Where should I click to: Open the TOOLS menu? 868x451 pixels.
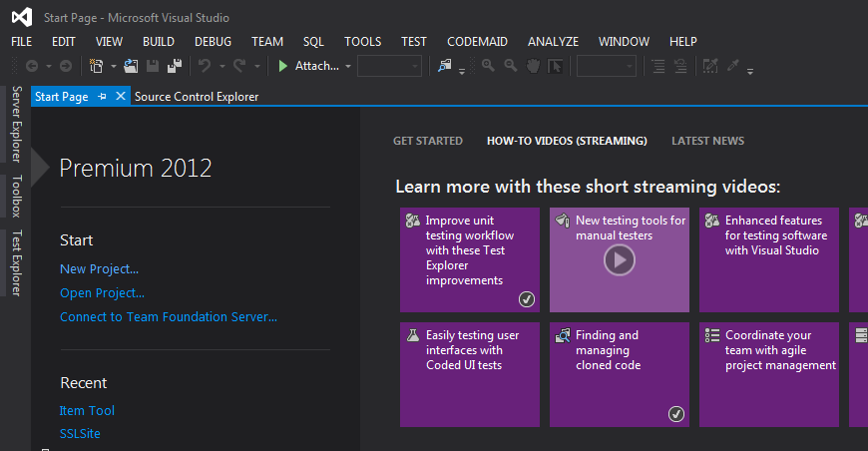click(x=362, y=42)
